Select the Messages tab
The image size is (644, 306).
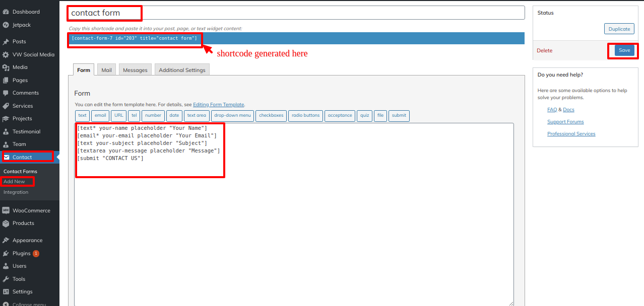tap(135, 70)
